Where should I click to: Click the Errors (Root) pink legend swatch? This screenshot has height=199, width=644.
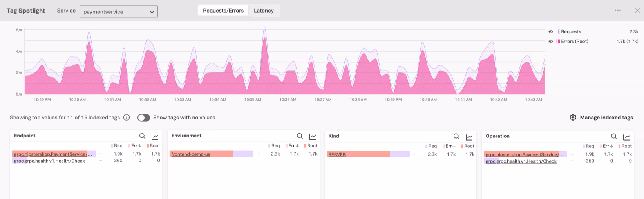pos(559,42)
